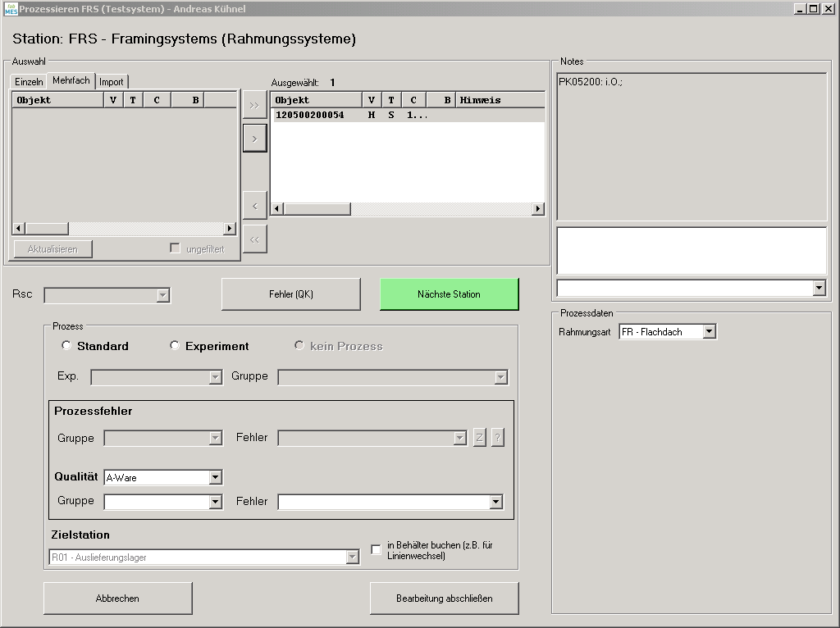Select the Standard process radio button
Image resolution: width=840 pixels, height=628 pixels.
point(67,346)
